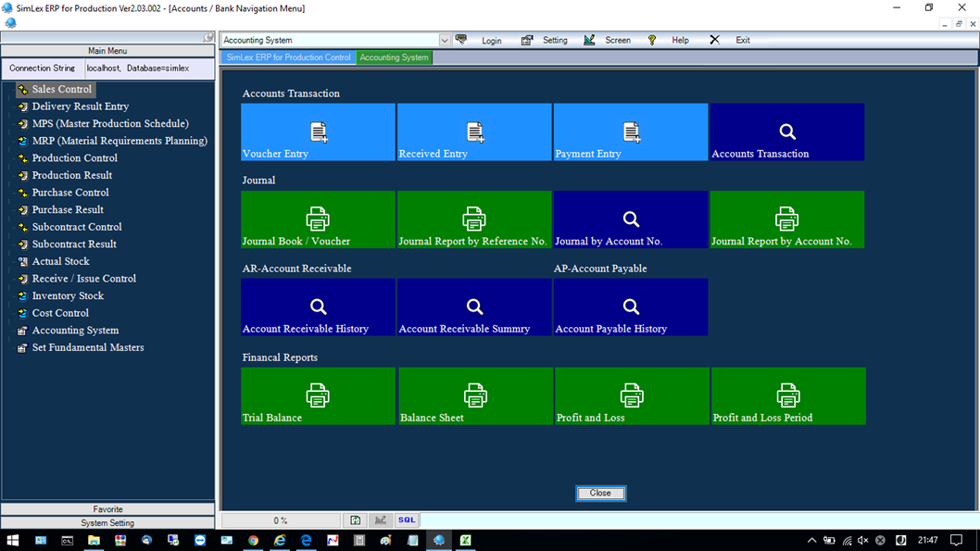Open Account Receivable Summry tile
This screenshot has width=980, height=551.
[474, 307]
